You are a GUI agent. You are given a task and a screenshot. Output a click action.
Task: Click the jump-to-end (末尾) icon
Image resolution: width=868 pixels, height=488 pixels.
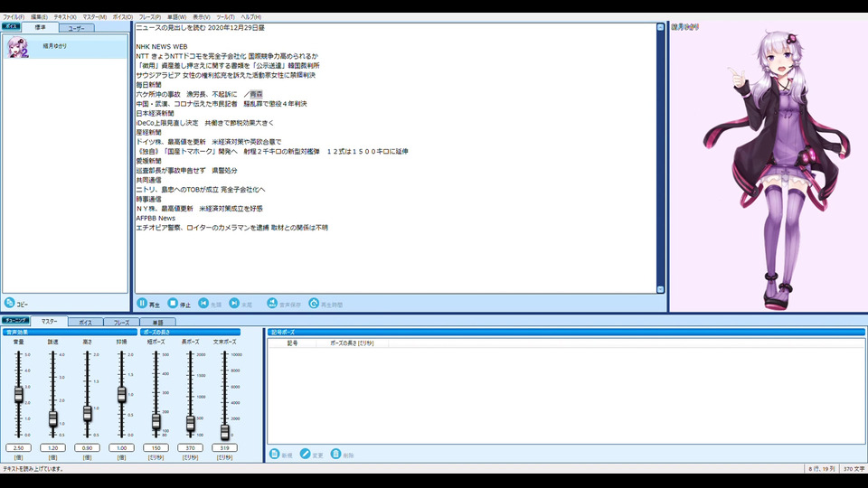coord(234,304)
